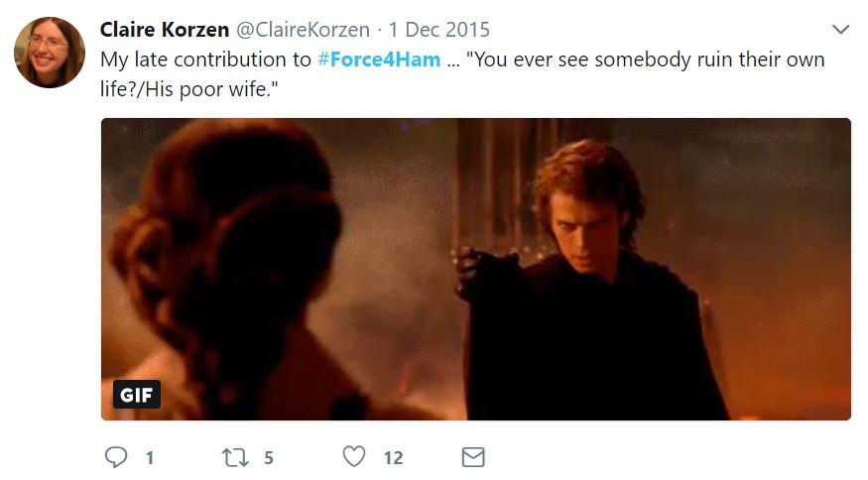Play the embedded GIF in the tweet
This screenshot has height=480, width=868.
click(x=476, y=269)
